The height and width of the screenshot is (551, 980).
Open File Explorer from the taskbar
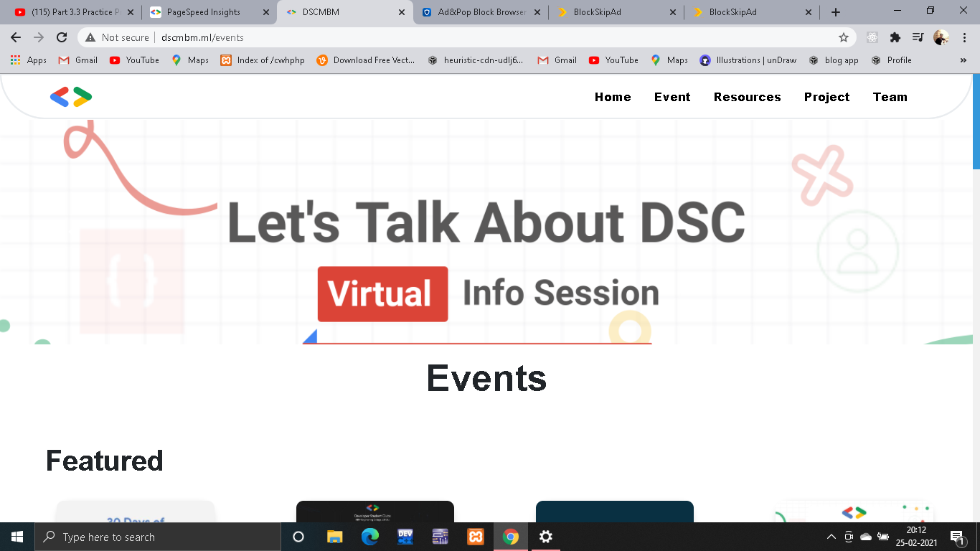[x=334, y=537]
